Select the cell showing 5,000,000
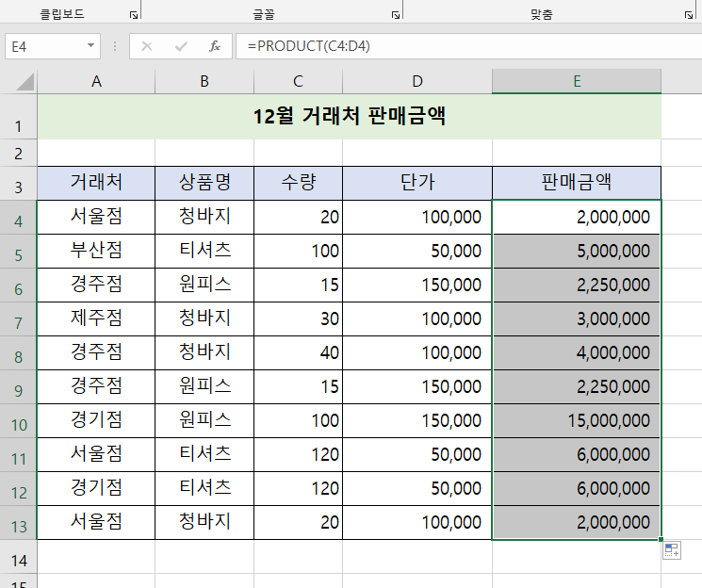The width and height of the screenshot is (702, 588). (577, 252)
